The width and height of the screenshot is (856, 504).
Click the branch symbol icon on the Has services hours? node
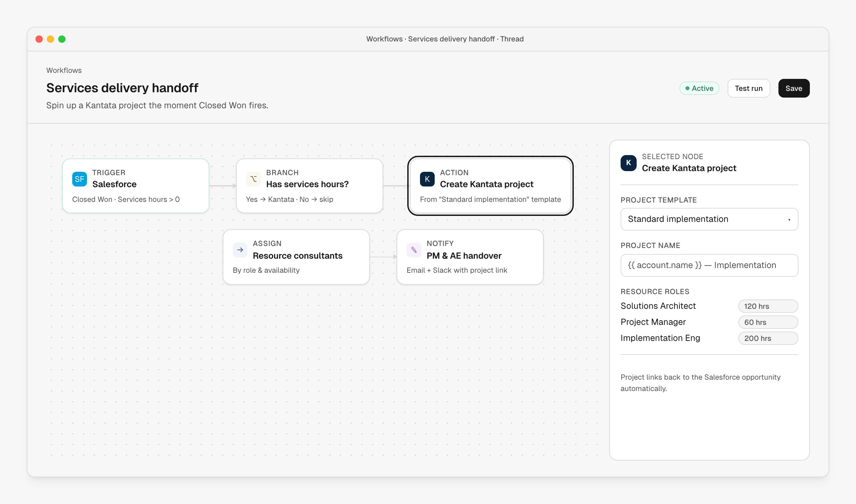point(253,179)
